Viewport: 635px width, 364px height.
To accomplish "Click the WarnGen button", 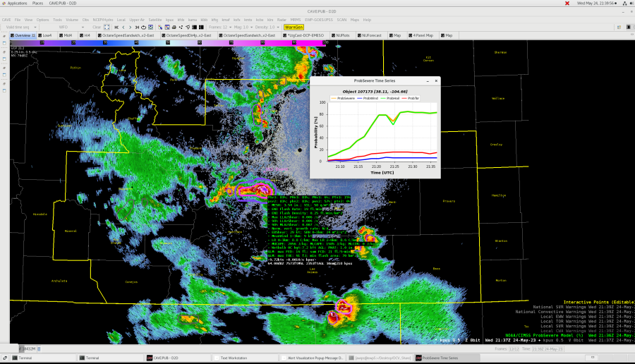I will point(294,27).
